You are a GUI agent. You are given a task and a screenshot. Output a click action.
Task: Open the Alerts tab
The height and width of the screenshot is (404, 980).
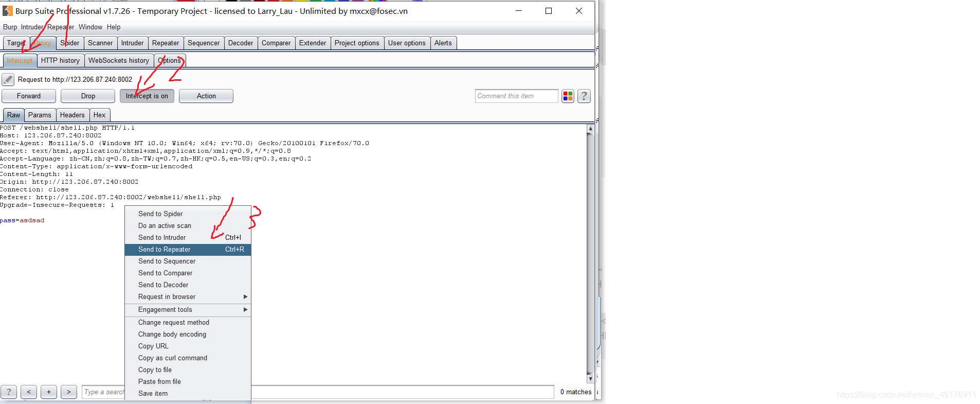[x=443, y=43]
